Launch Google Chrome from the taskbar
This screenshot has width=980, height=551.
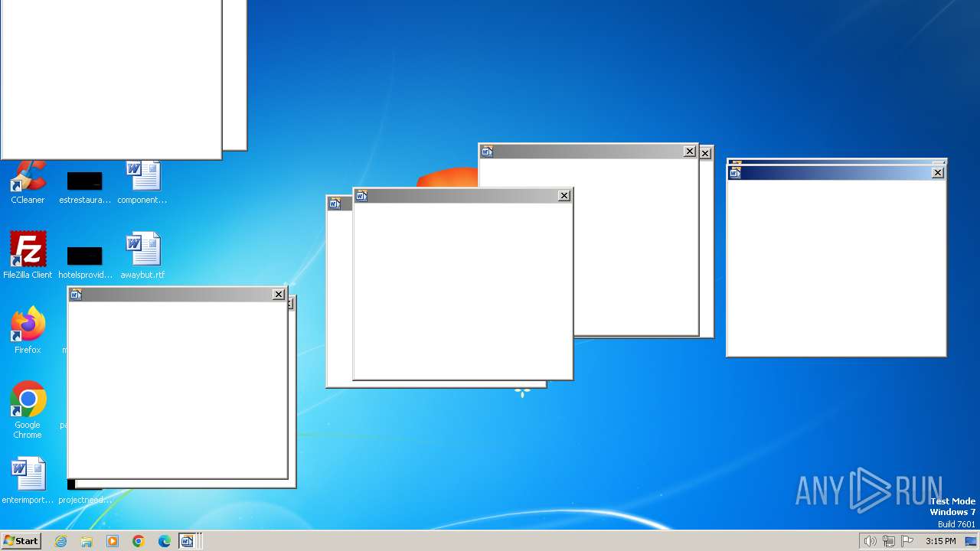(x=139, y=541)
